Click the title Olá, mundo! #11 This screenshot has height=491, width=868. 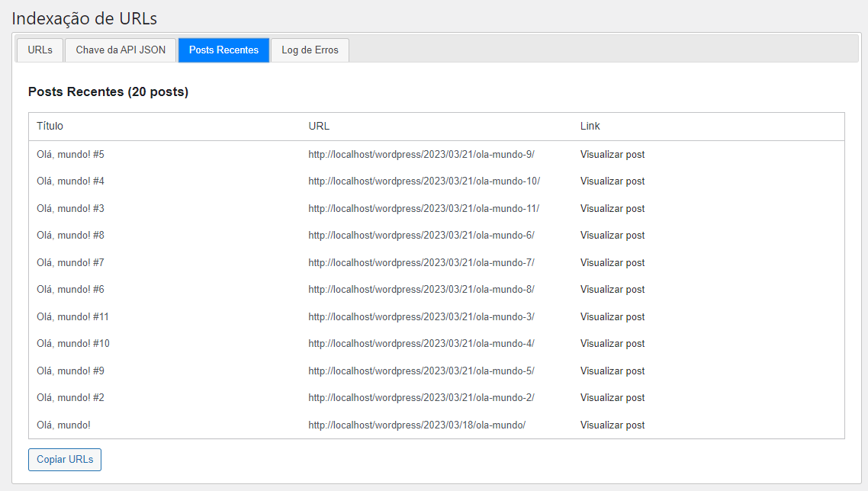(x=72, y=317)
